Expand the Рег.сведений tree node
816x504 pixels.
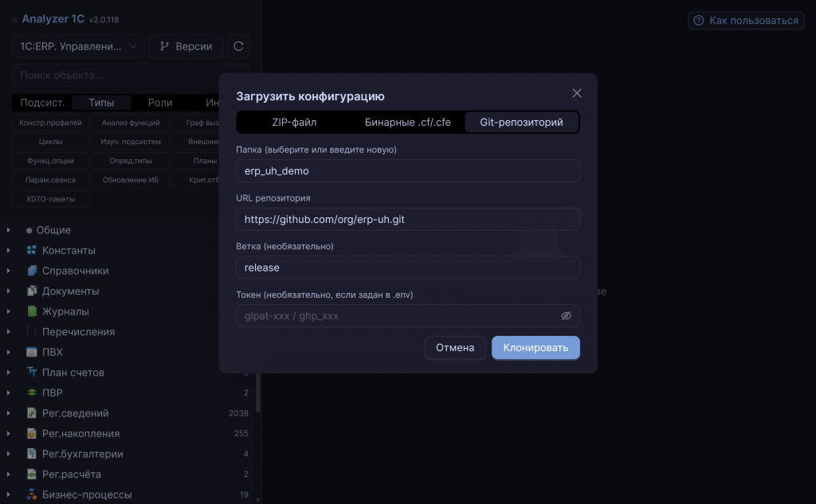8,413
